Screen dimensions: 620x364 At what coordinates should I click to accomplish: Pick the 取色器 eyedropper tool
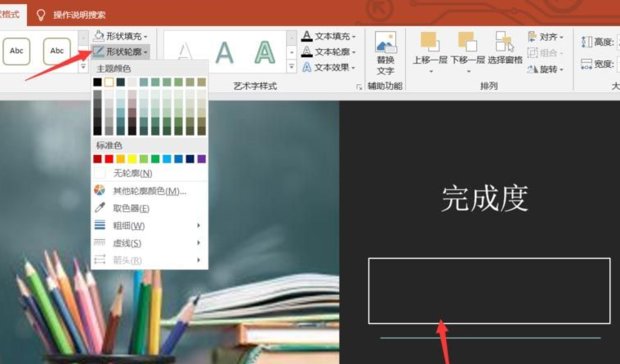click(x=100, y=207)
